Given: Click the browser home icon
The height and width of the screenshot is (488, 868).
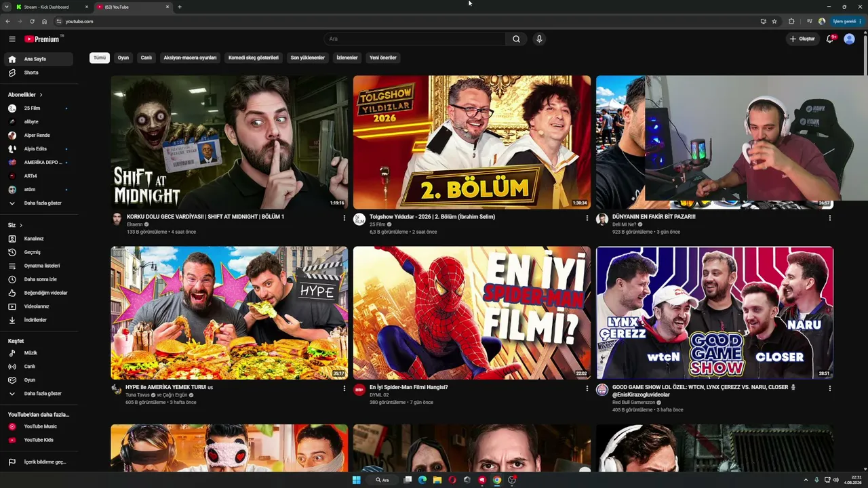Looking at the screenshot, I should pos(44,22).
